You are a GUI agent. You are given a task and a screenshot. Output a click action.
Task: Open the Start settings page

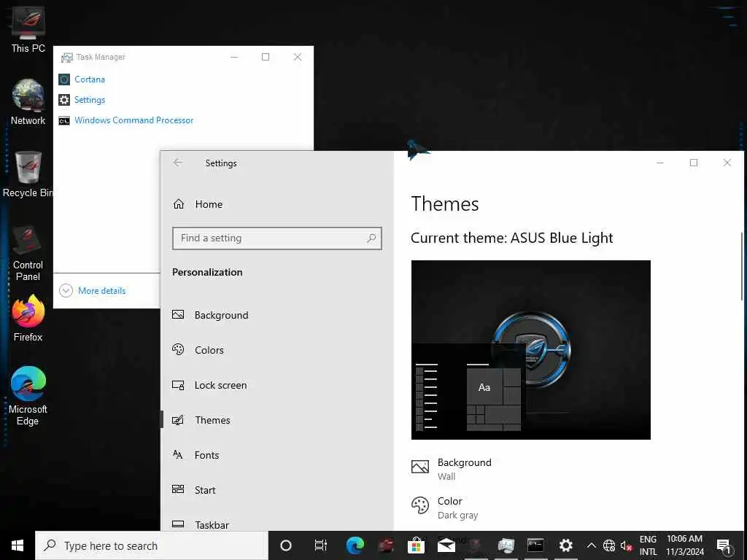(x=205, y=490)
